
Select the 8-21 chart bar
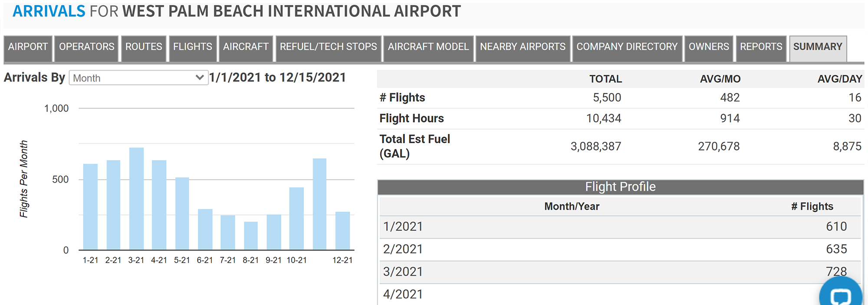pos(251,236)
